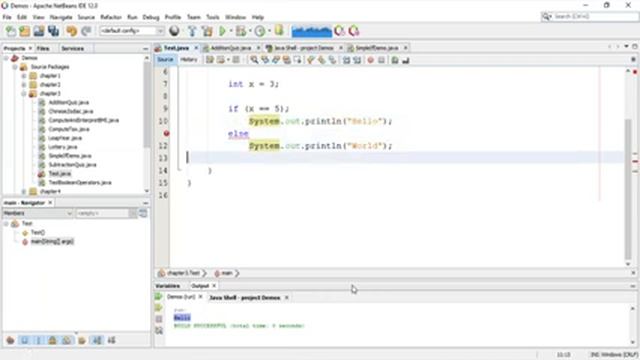Collapse the chapter3 package

[24, 94]
